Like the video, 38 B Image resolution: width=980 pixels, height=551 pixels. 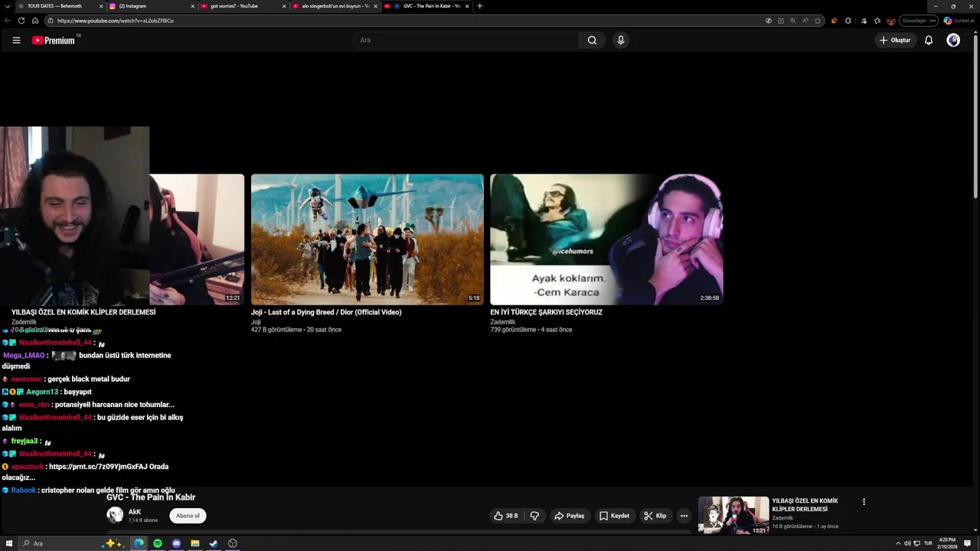506,516
